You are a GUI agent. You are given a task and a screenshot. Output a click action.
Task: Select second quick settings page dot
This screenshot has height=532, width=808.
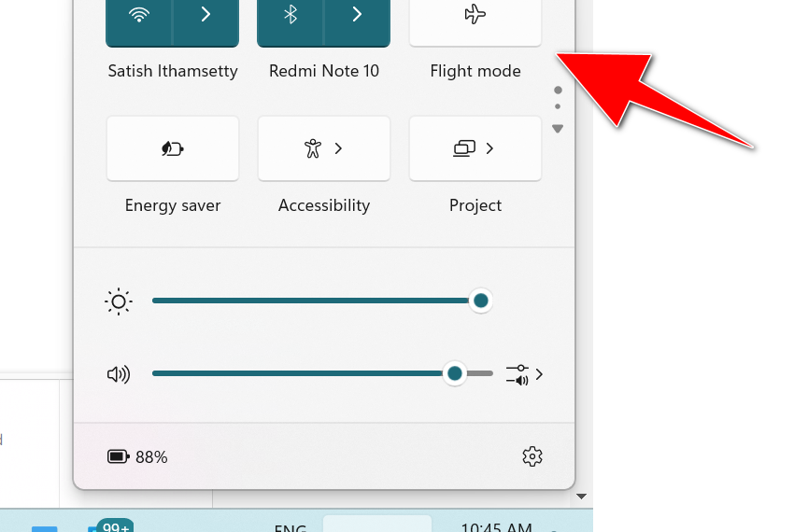[558, 106]
